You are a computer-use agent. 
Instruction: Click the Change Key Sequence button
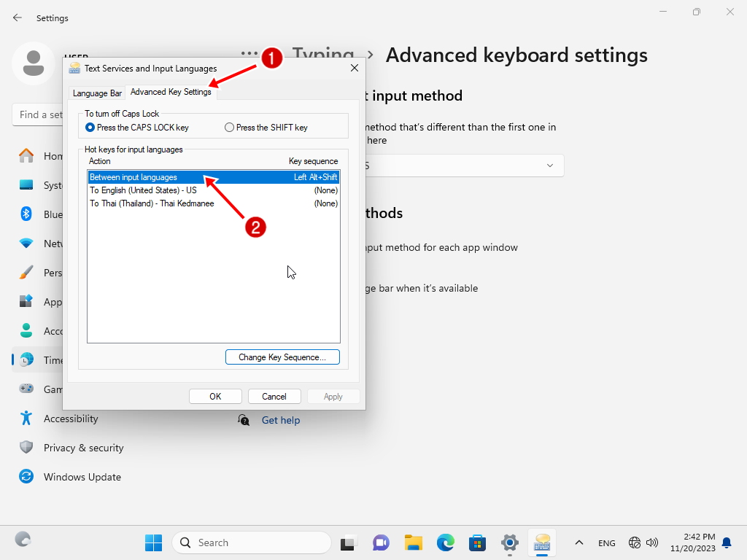(282, 357)
